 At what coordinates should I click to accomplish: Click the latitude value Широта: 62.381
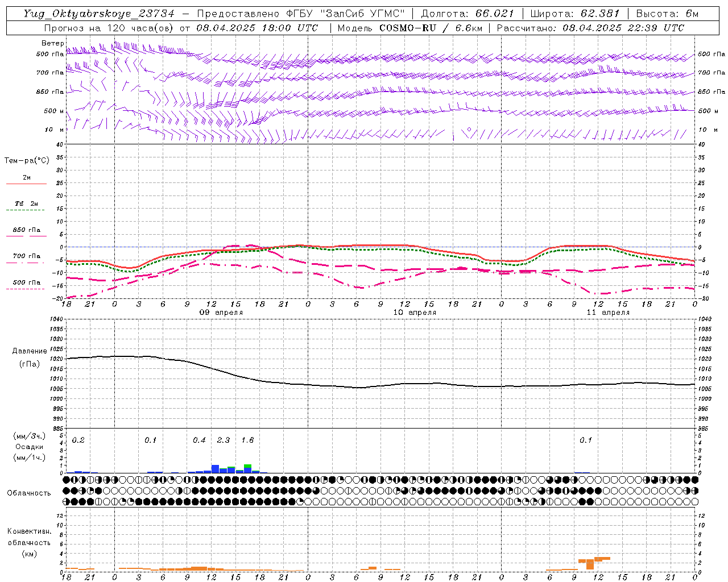pos(574,14)
